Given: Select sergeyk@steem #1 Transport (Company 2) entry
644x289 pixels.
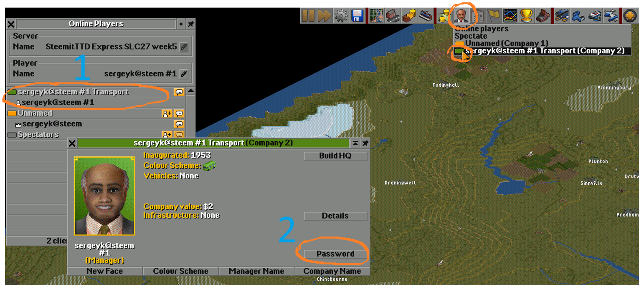Looking at the screenshot, I should pos(542,51).
